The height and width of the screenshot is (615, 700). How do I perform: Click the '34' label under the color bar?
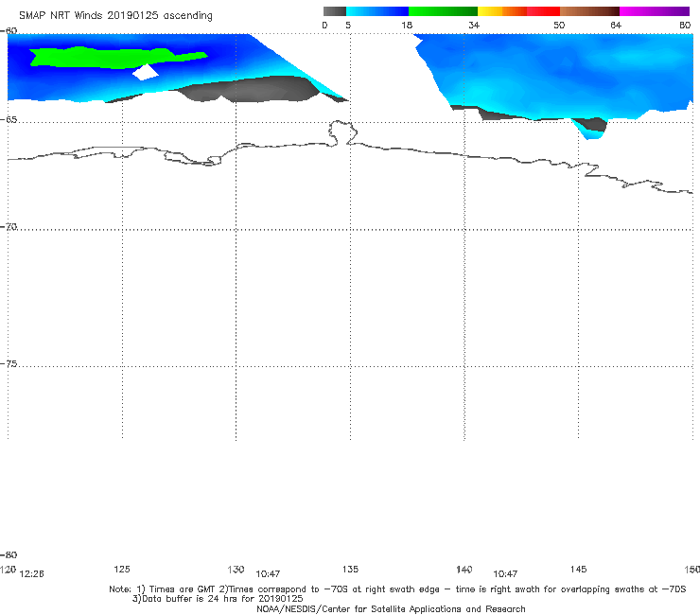click(x=474, y=26)
